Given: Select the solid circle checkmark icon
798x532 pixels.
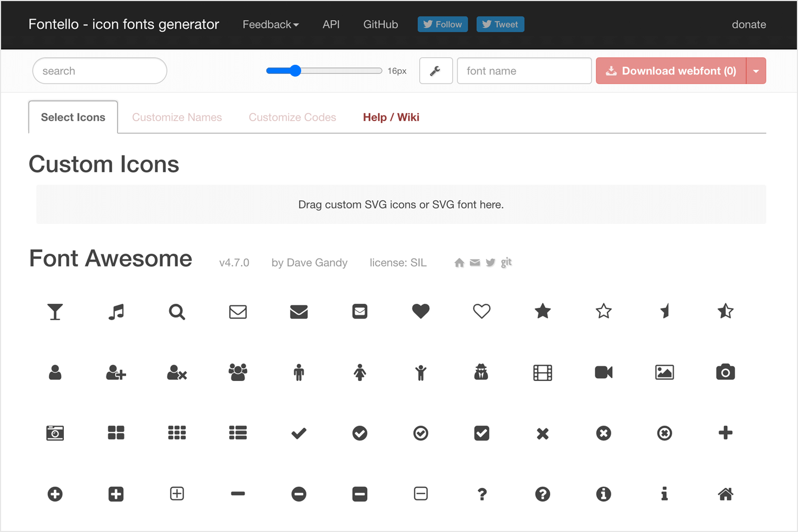Looking at the screenshot, I should [x=360, y=434].
